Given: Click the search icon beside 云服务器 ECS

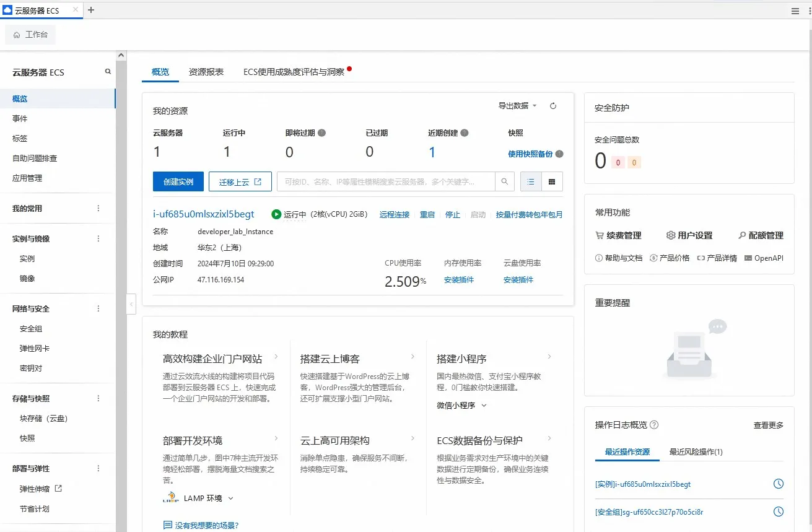Looking at the screenshot, I should [x=108, y=71].
